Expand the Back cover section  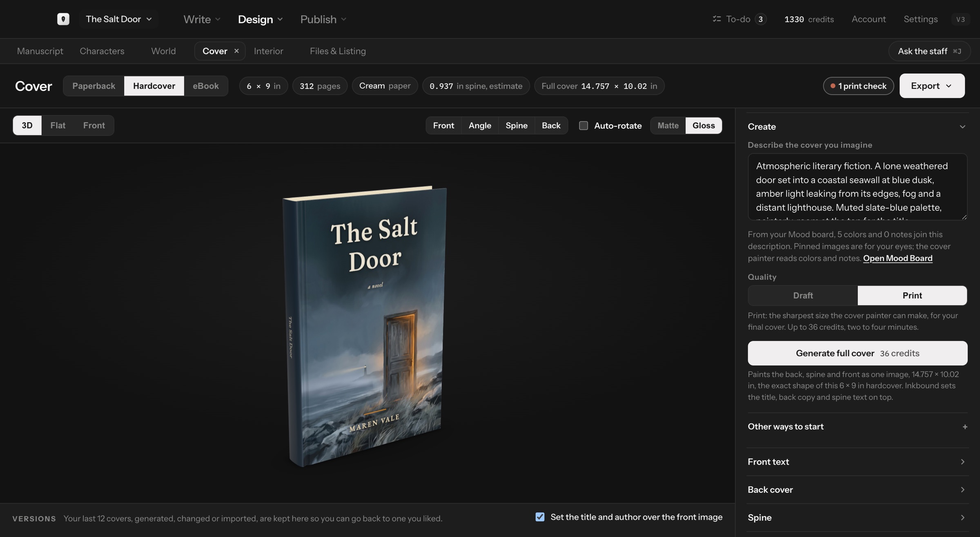[x=857, y=490]
